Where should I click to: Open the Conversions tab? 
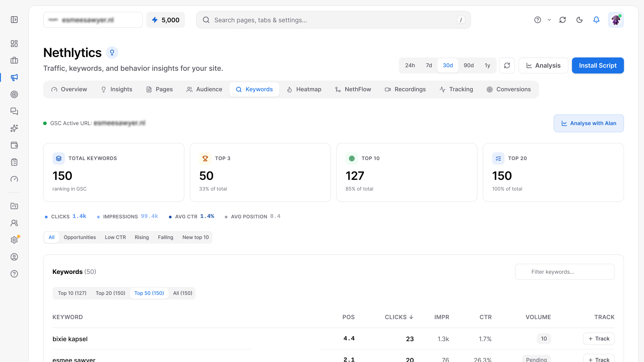tap(509, 89)
